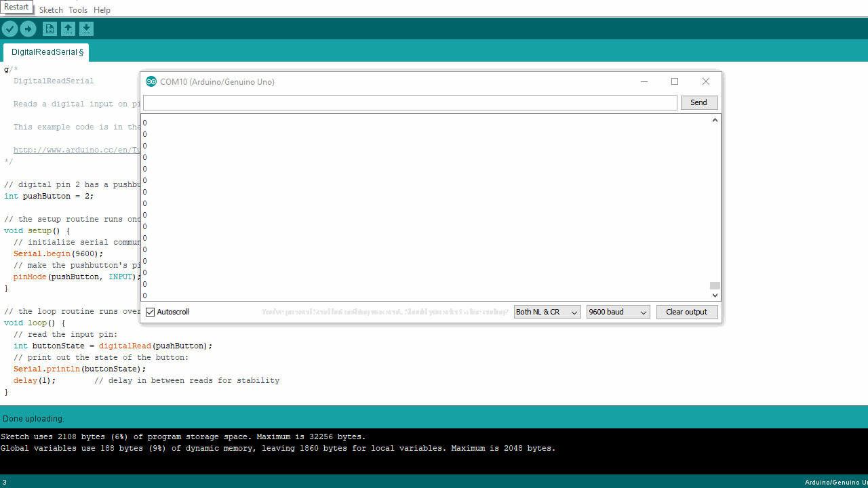The height and width of the screenshot is (488, 868).
Task: Click the Upload arrow toolbar icon
Action: click(x=28, y=28)
